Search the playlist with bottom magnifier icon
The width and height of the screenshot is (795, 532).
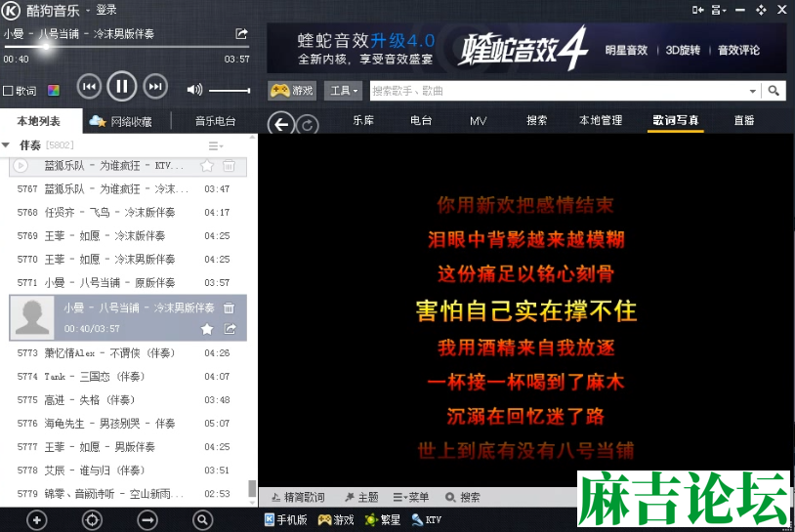[202, 520]
